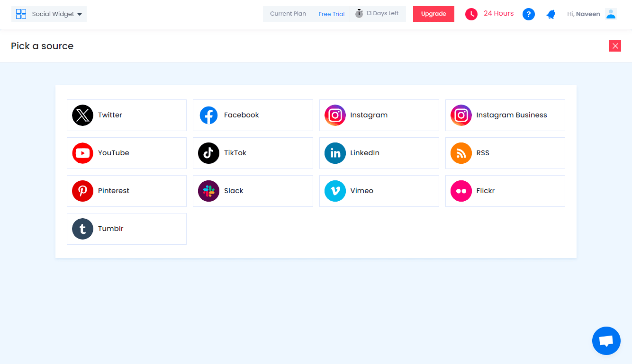Select the LinkedIn source label

click(x=365, y=153)
